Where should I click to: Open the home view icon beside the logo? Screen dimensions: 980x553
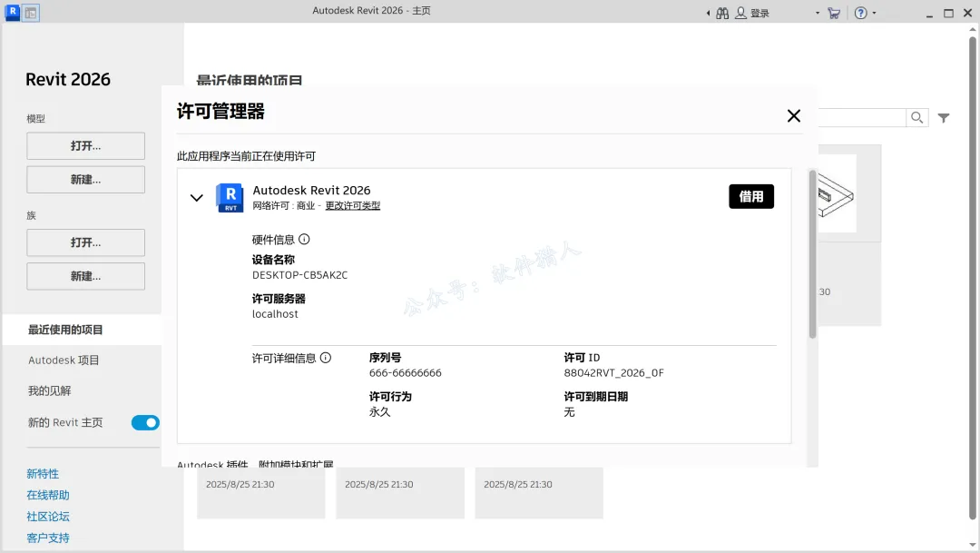[x=31, y=13]
